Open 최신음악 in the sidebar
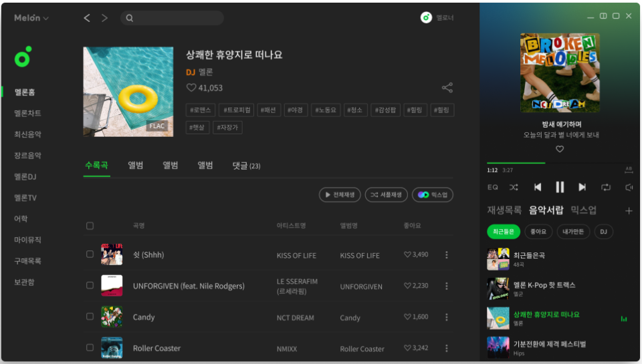 tap(27, 134)
